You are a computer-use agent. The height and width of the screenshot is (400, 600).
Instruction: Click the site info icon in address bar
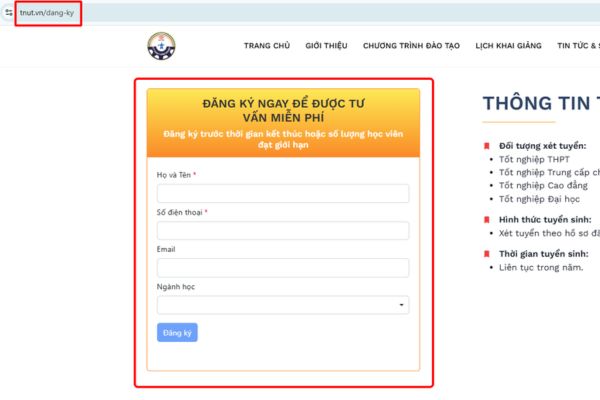pyautogui.click(x=8, y=13)
